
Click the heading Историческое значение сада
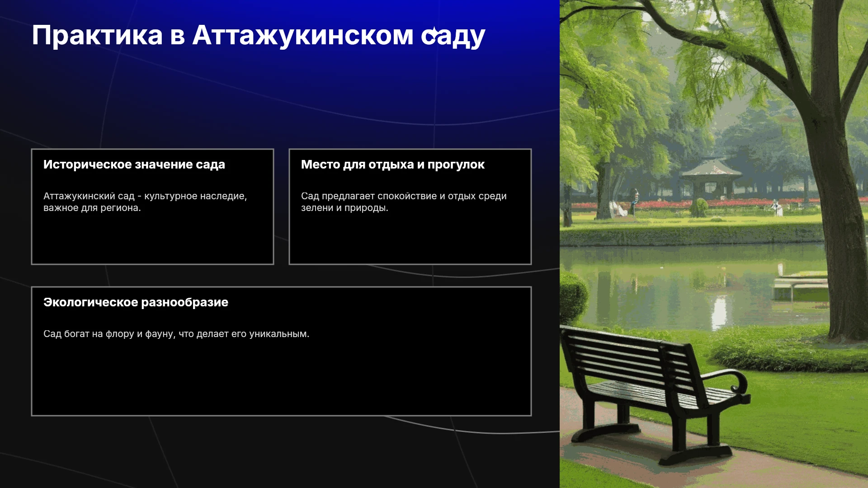pyautogui.click(x=134, y=164)
